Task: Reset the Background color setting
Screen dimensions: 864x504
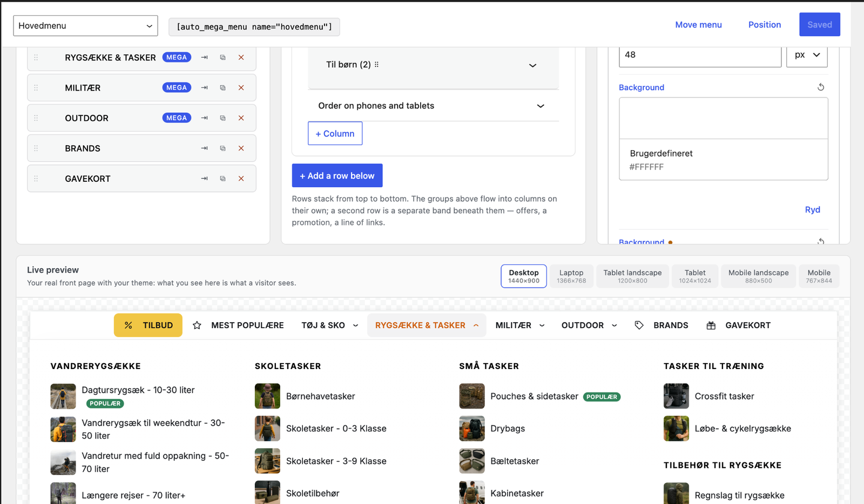Action: pos(821,87)
